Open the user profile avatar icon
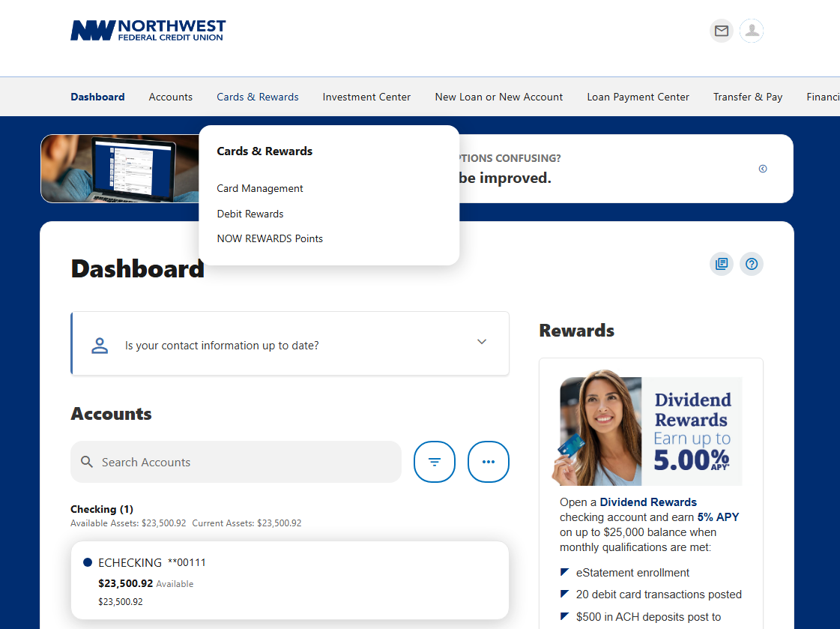The width and height of the screenshot is (840, 629). click(x=752, y=31)
